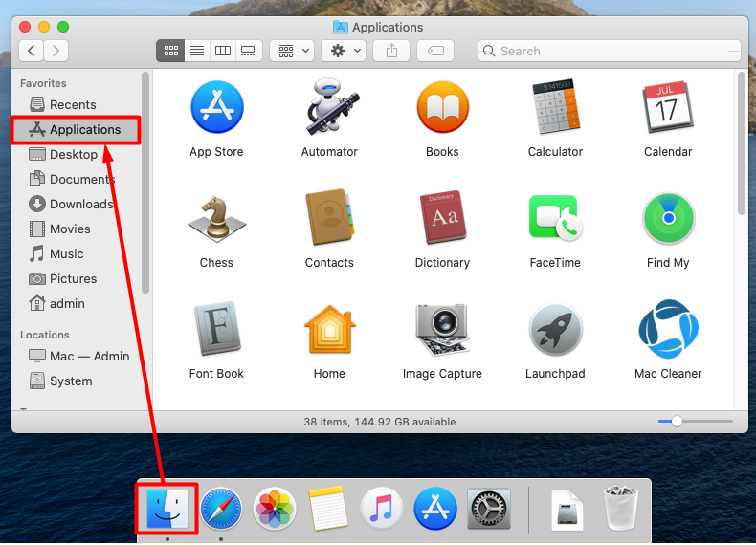Launch Safari from the Dock

coord(221,509)
